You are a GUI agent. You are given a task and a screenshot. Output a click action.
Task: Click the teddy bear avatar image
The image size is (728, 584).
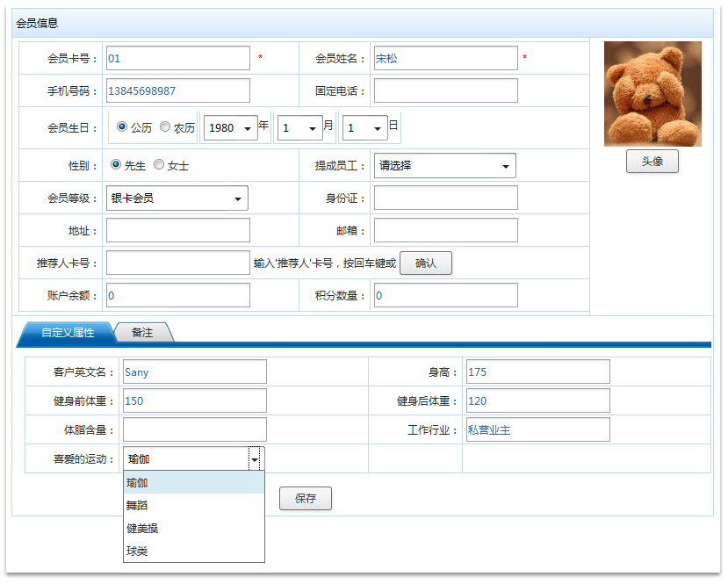652,94
